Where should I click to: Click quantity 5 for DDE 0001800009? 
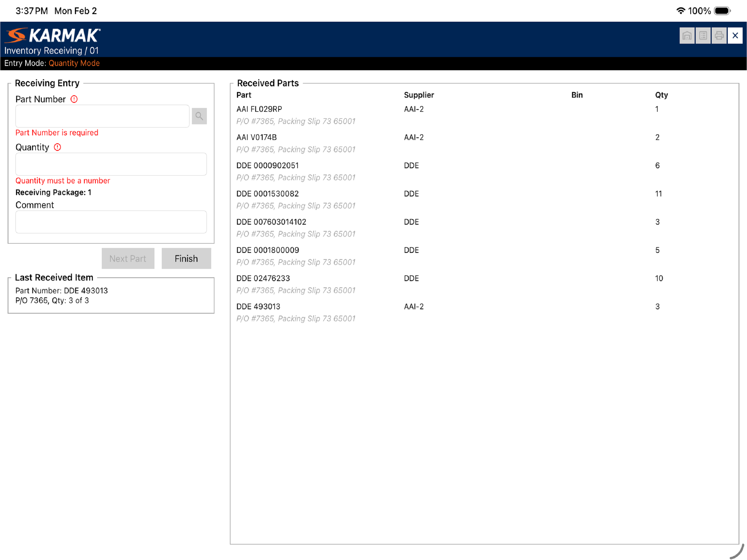click(657, 250)
